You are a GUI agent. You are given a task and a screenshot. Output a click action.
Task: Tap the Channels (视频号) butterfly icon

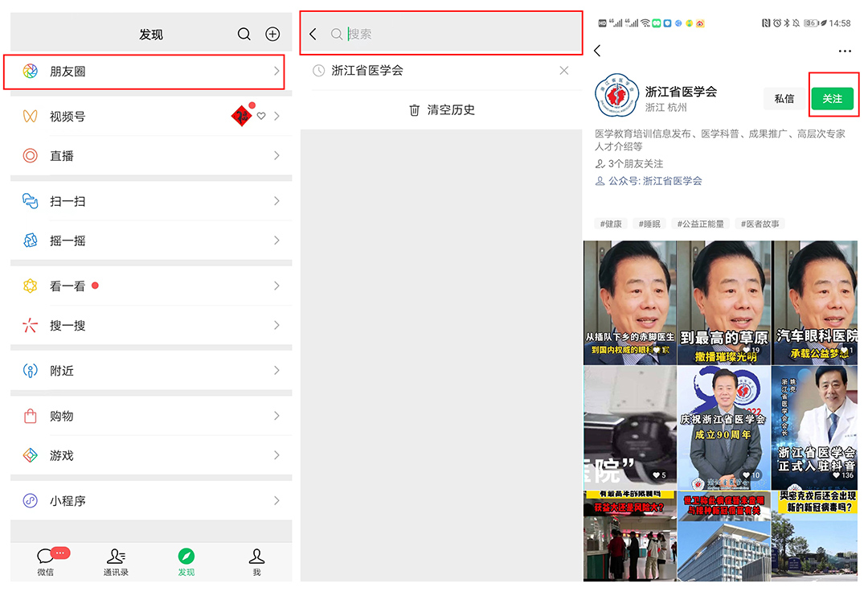tap(30, 117)
